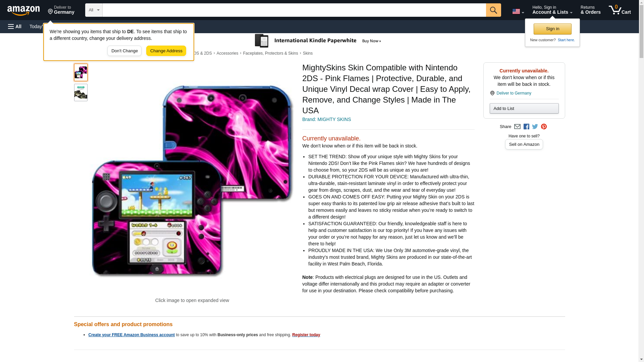
Task: Click the Don't Change button
Action: [124, 51]
